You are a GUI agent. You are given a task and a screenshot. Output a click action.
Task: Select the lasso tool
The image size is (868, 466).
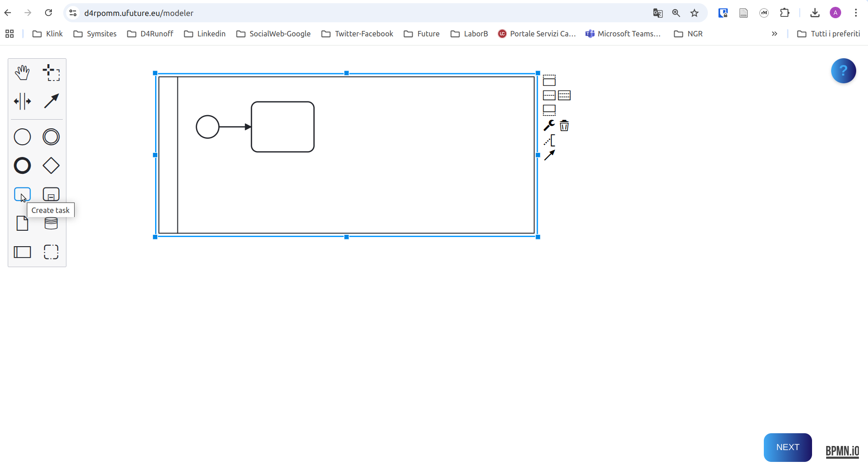(x=51, y=73)
